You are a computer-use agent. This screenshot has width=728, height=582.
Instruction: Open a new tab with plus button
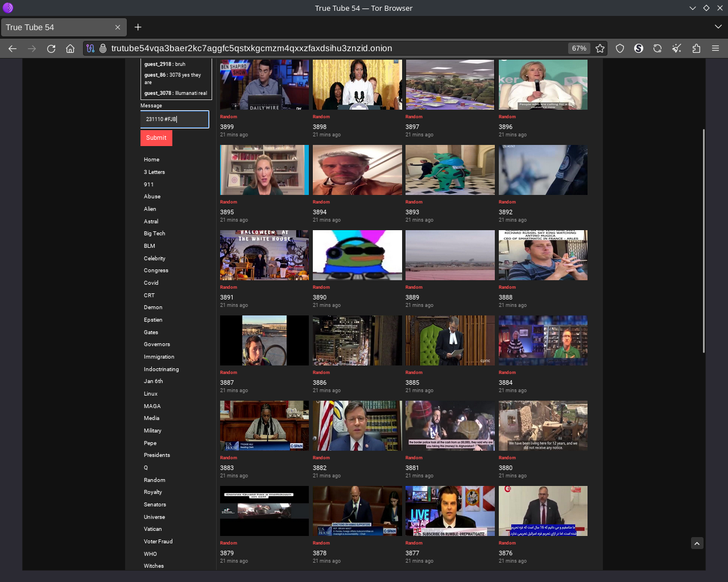pyautogui.click(x=138, y=27)
